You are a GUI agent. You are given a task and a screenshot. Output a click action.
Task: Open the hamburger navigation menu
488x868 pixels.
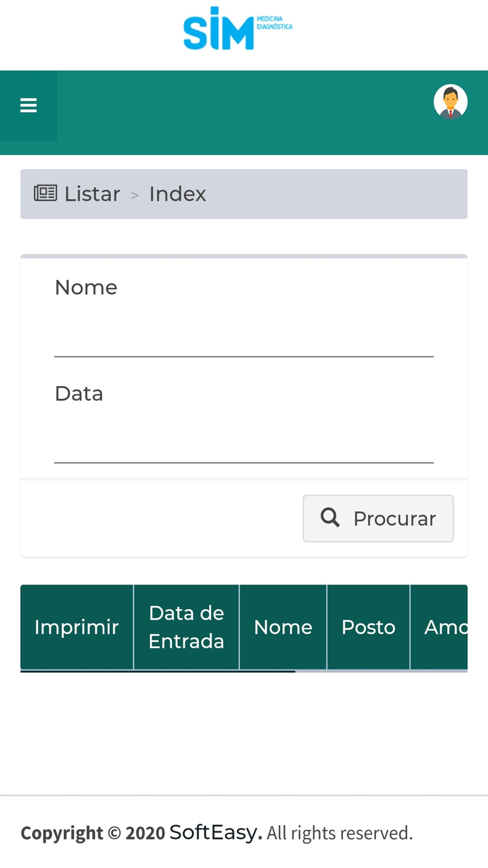pos(28,105)
